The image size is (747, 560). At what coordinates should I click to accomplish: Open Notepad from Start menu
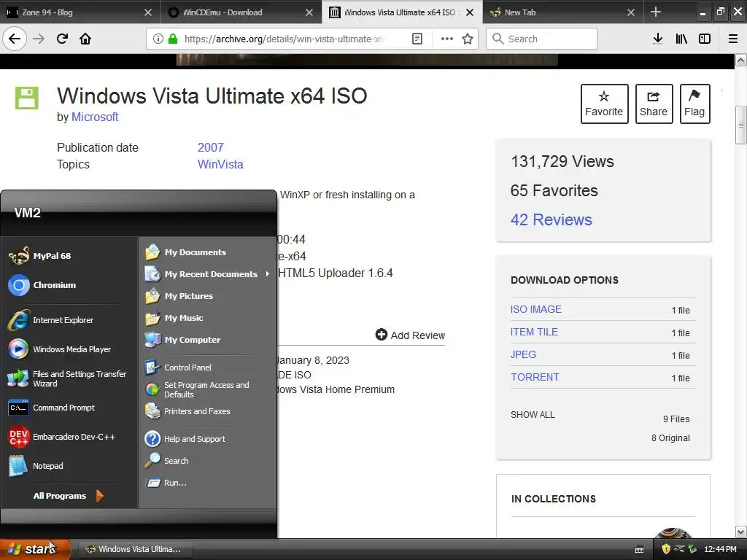[x=36, y=466]
